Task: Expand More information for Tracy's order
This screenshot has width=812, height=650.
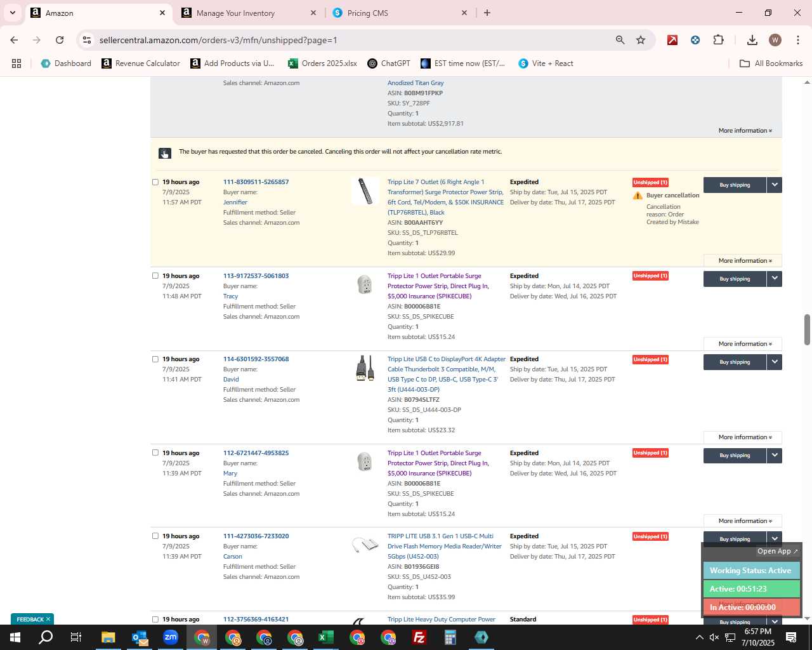Action: (743, 344)
